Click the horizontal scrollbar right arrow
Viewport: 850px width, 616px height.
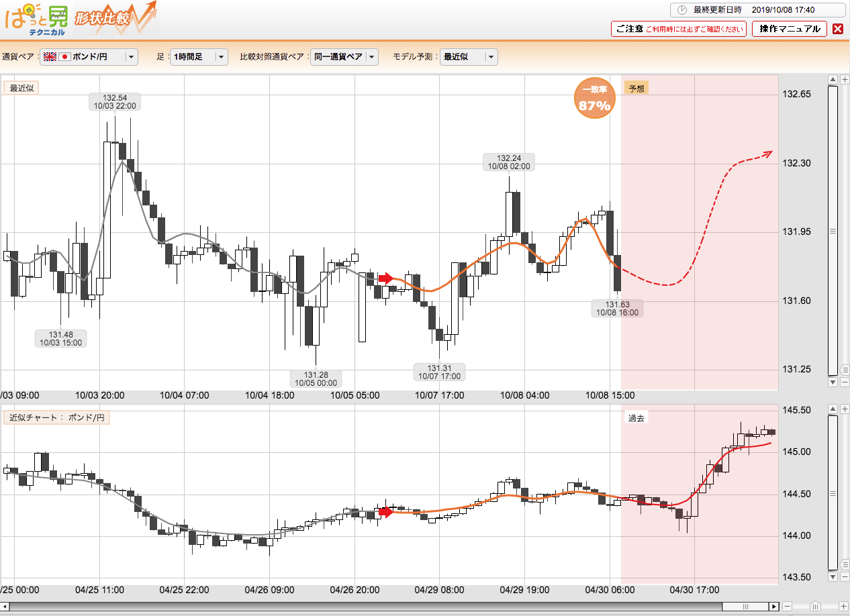coord(774,606)
